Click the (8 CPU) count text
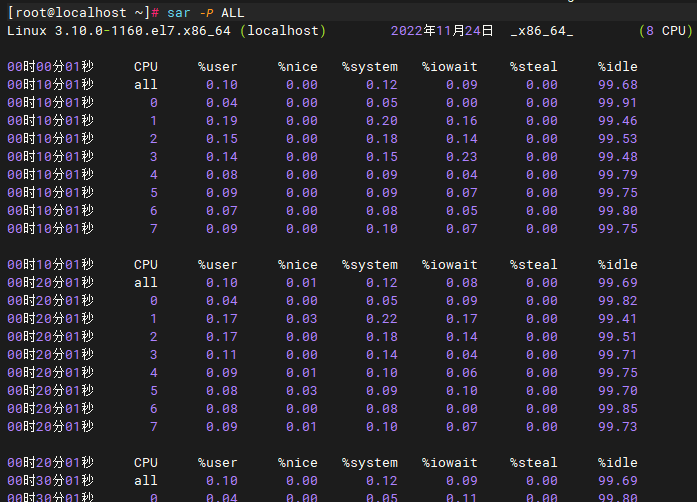 coord(664,31)
